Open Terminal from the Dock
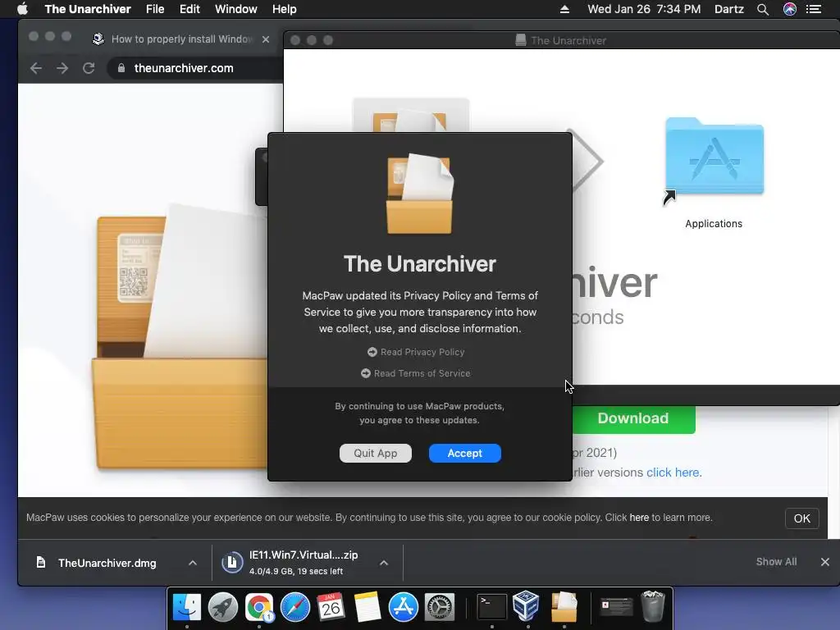This screenshot has height=630, width=840. click(x=491, y=607)
